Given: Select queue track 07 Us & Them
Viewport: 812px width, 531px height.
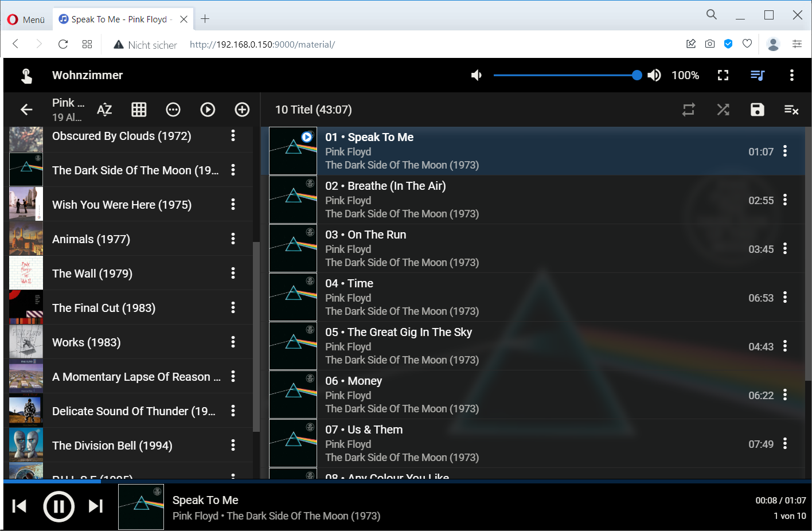Looking at the screenshot, I should pos(533,443).
